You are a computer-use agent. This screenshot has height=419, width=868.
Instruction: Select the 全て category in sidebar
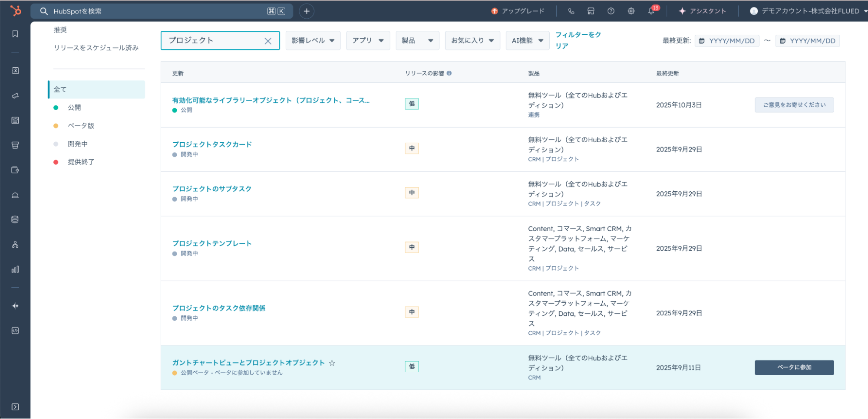96,89
